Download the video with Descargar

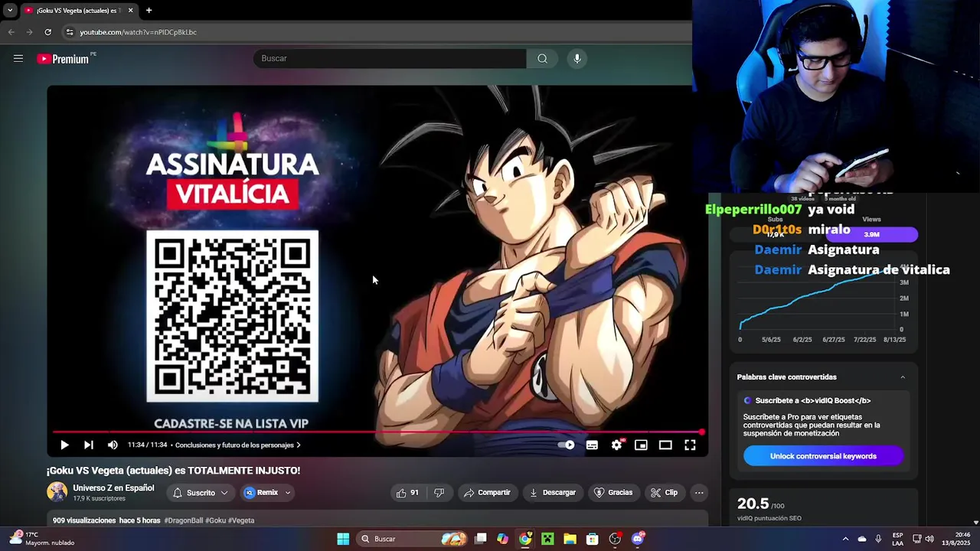(x=552, y=493)
